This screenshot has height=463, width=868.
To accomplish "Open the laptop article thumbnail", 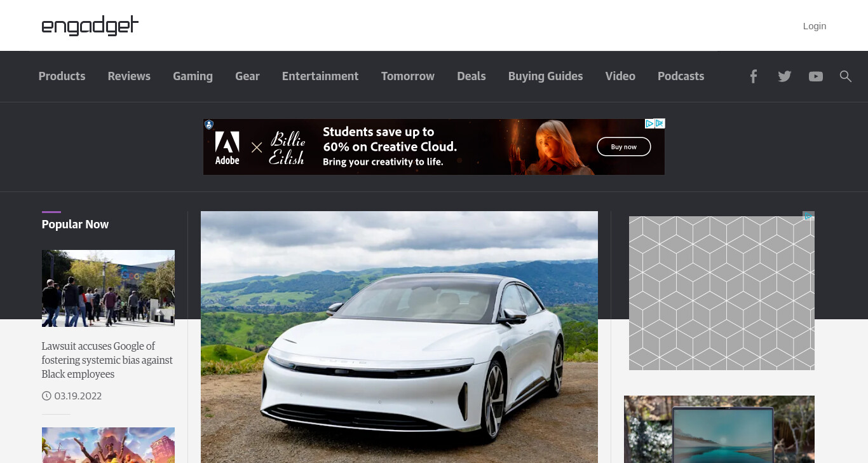I will point(719,429).
